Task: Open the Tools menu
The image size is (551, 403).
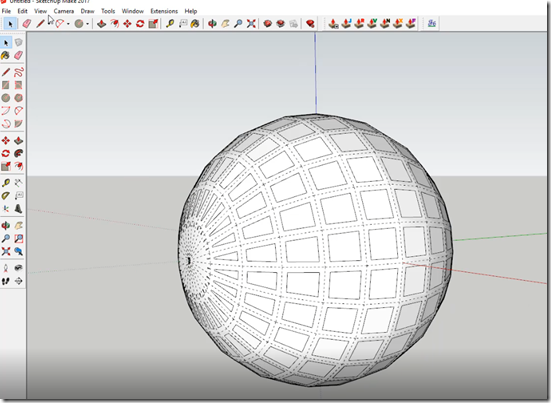Action: pos(108,11)
